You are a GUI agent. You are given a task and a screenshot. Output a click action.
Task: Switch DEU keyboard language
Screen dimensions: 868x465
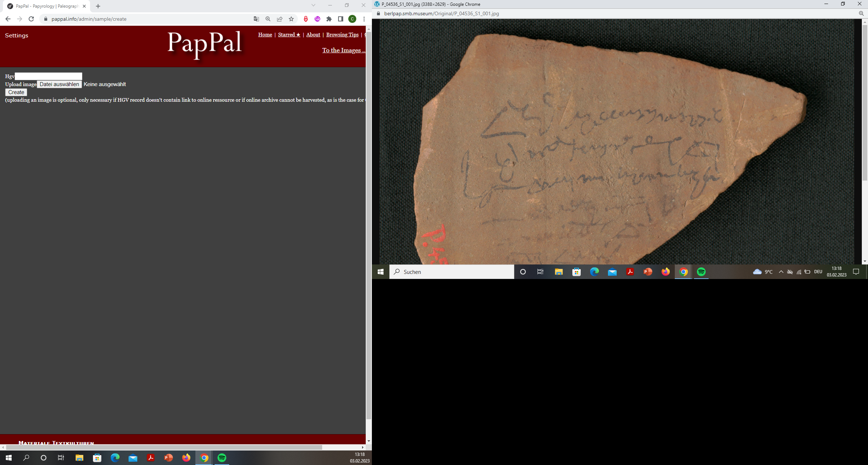pyautogui.click(x=818, y=272)
